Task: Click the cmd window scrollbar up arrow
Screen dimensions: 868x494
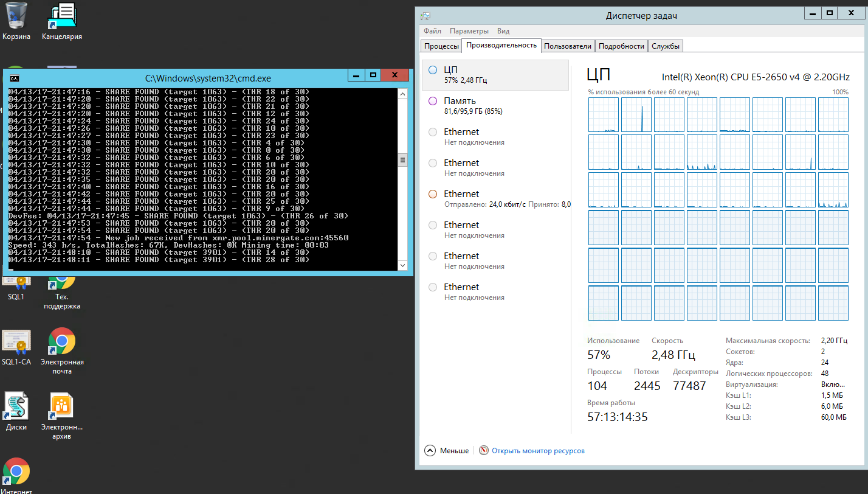Action: pos(402,93)
